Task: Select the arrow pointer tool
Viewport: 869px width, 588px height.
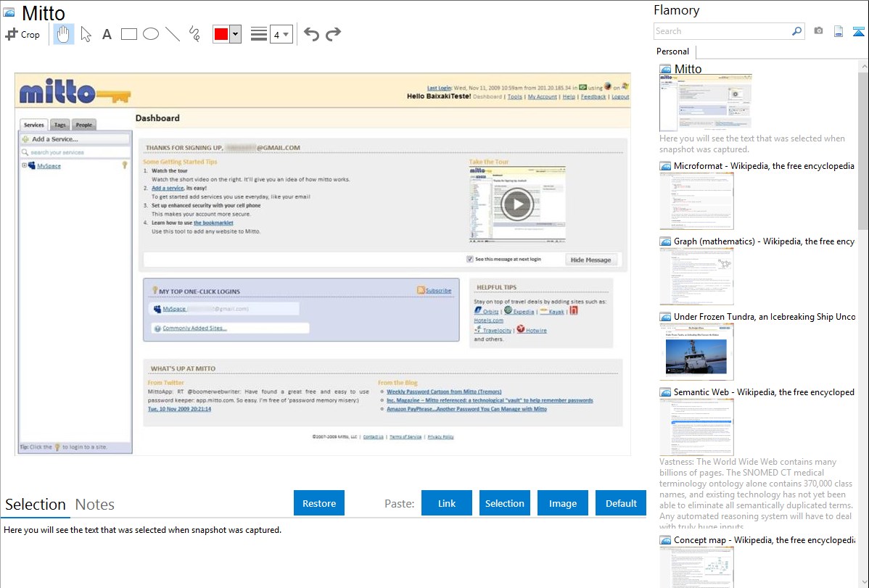Action: tap(86, 34)
